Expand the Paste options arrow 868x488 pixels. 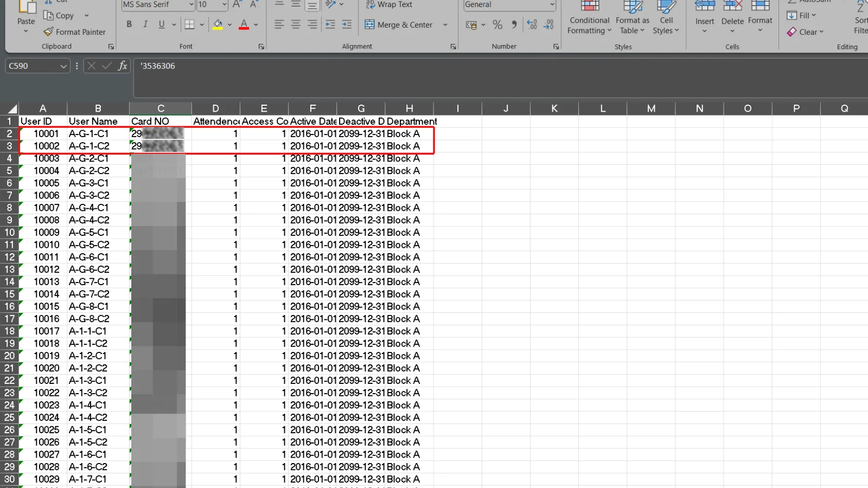[26, 31]
